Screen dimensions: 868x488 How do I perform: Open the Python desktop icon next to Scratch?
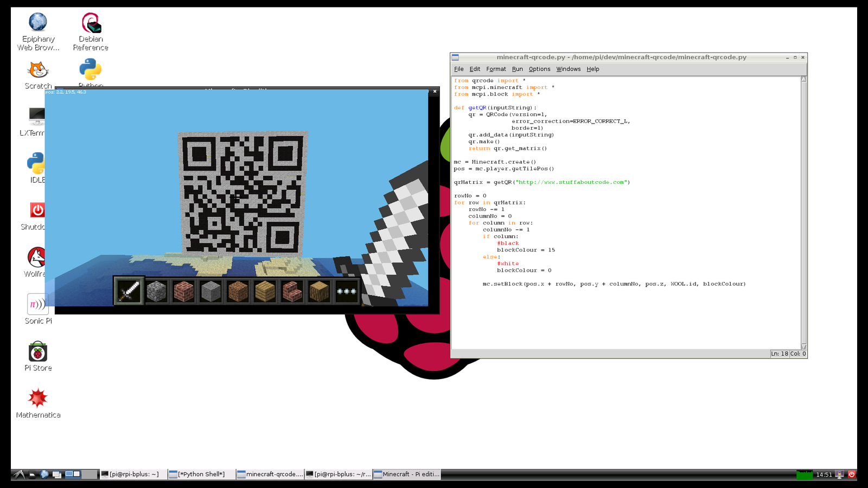pyautogui.click(x=91, y=73)
